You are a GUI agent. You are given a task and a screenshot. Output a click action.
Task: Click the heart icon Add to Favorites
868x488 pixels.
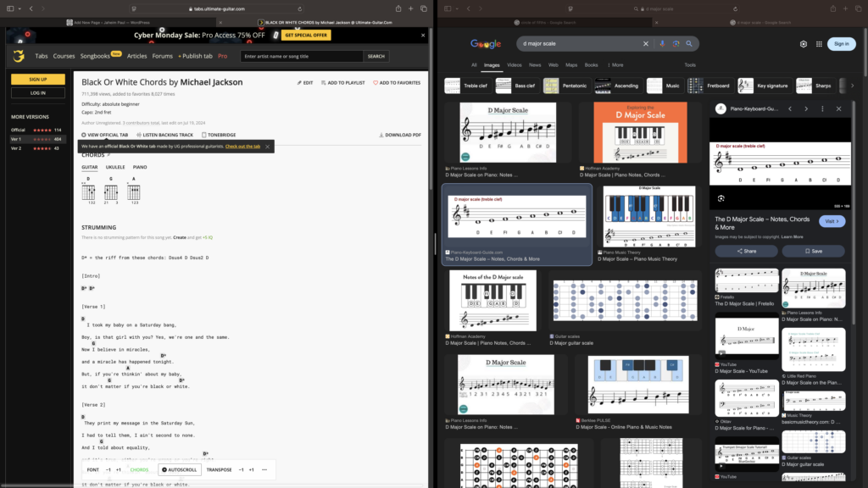tap(376, 83)
